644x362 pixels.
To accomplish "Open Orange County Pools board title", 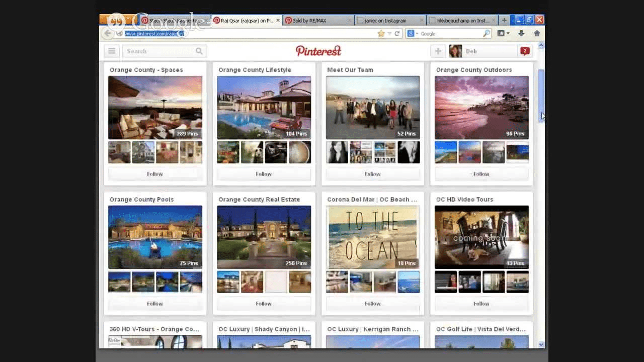I will tap(141, 200).
